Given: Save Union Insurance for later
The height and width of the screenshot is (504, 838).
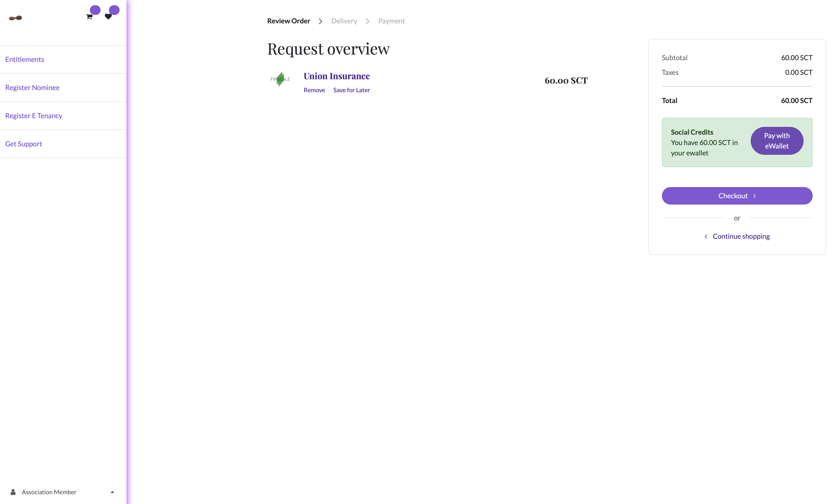Looking at the screenshot, I should [351, 90].
